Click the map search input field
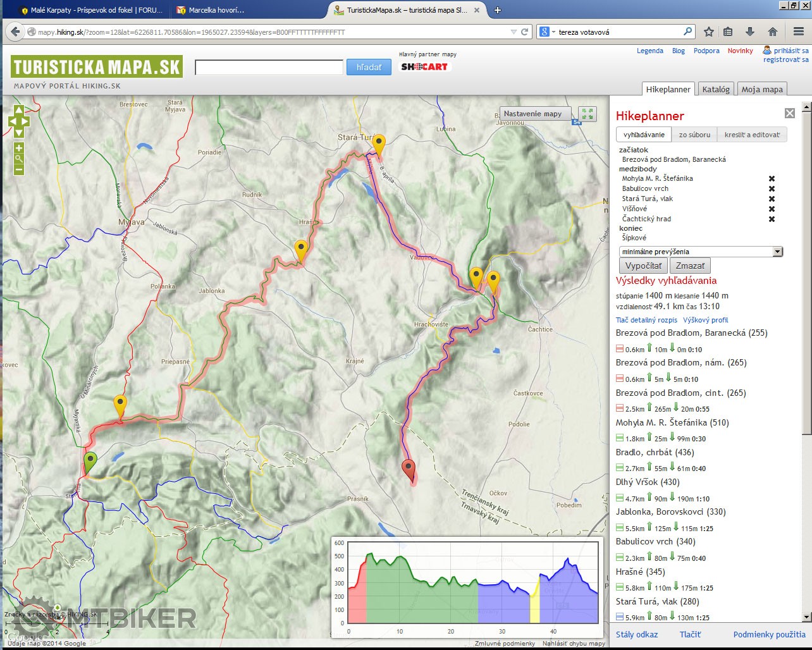The height and width of the screenshot is (650, 812). 269,67
